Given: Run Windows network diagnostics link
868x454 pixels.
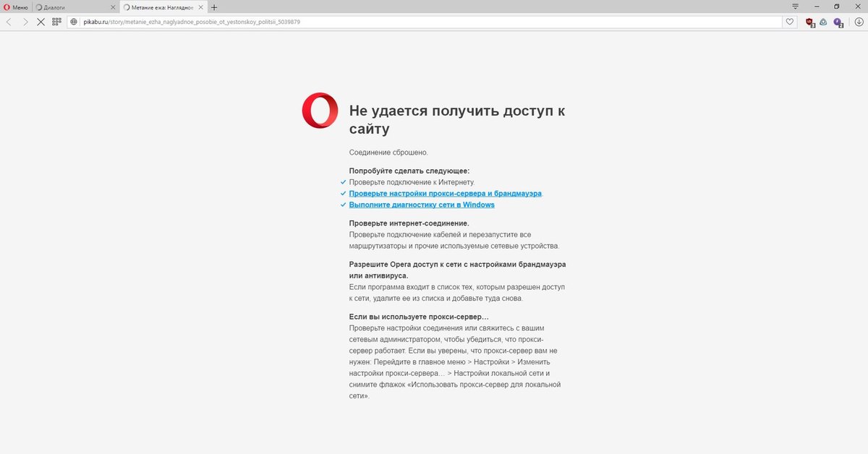Looking at the screenshot, I should point(422,205).
